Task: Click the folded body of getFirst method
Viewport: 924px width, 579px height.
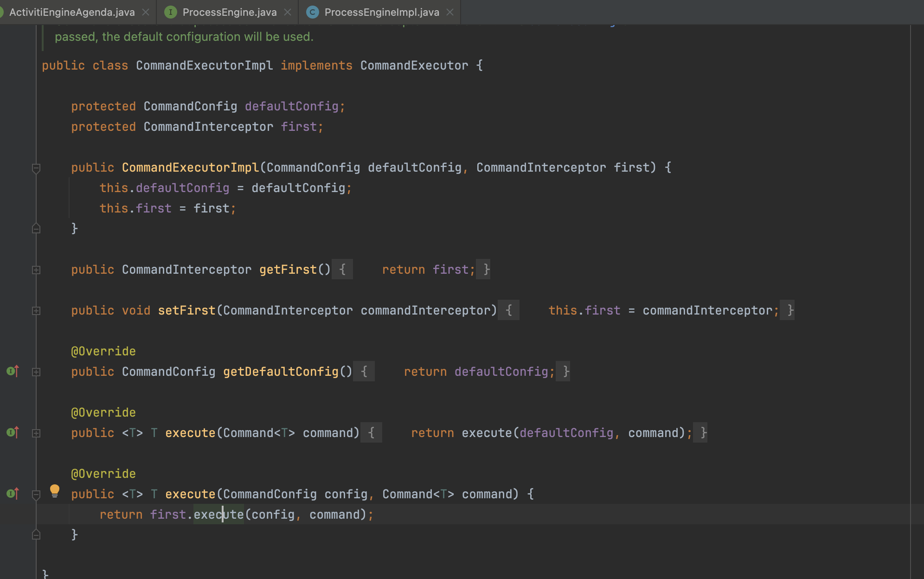Action: tap(411, 270)
